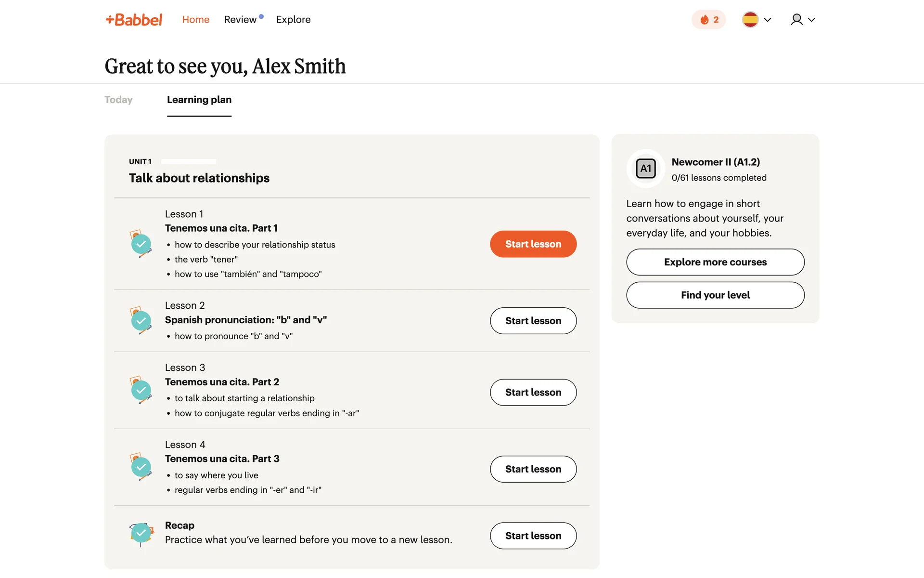Click the Unit 1 progress bar

(x=189, y=161)
